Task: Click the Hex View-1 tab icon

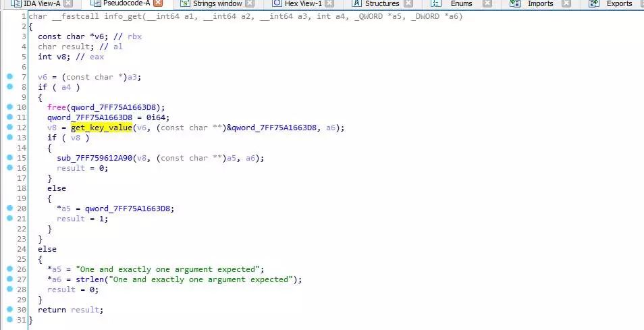Action: [x=277, y=3]
